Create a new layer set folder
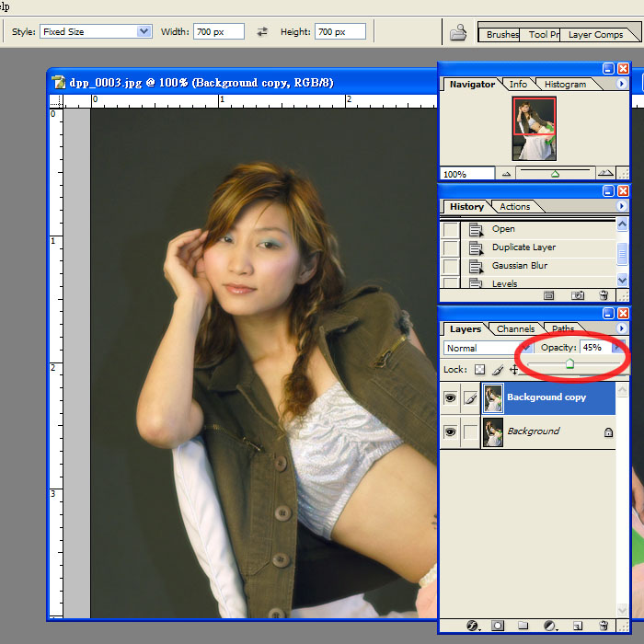The height and width of the screenshot is (644, 644). click(523, 626)
